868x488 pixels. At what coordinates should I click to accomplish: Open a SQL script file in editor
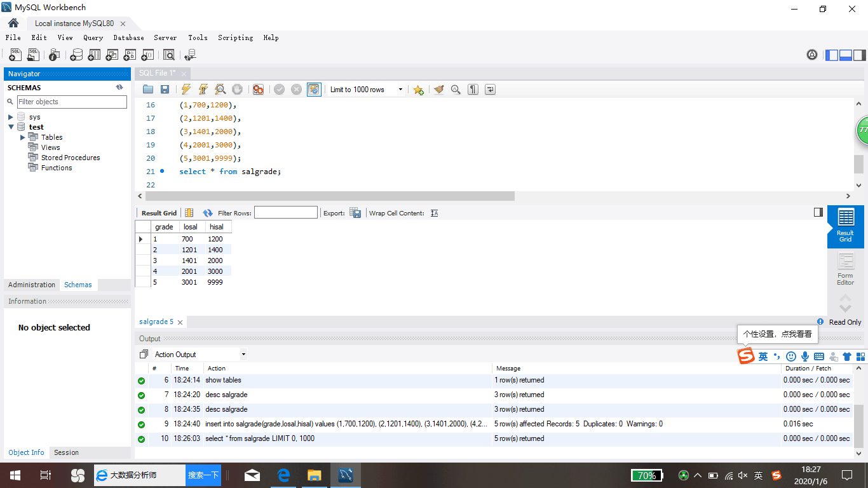pos(148,90)
